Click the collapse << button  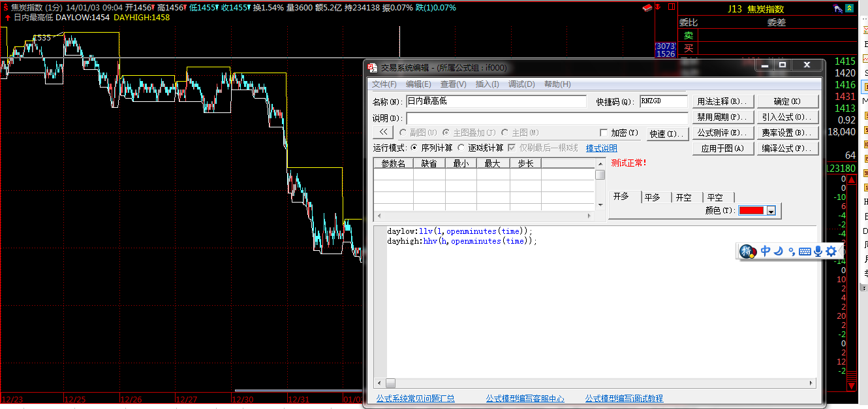[x=383, y=133]
